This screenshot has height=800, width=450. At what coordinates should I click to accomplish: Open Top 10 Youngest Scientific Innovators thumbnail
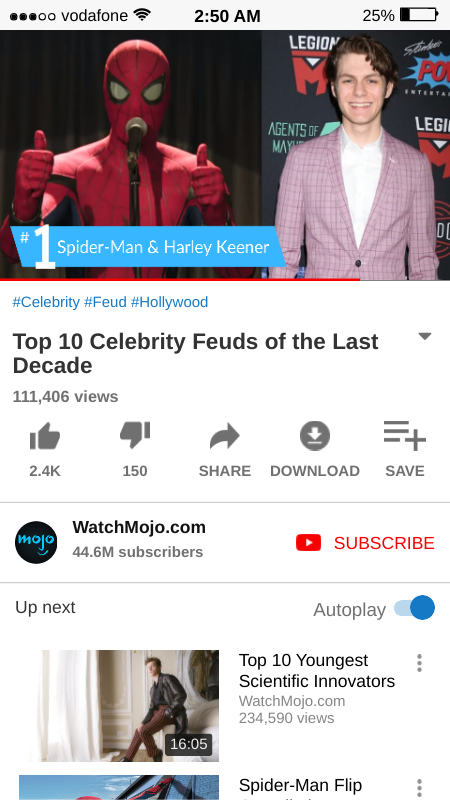[x=119, y=706]
